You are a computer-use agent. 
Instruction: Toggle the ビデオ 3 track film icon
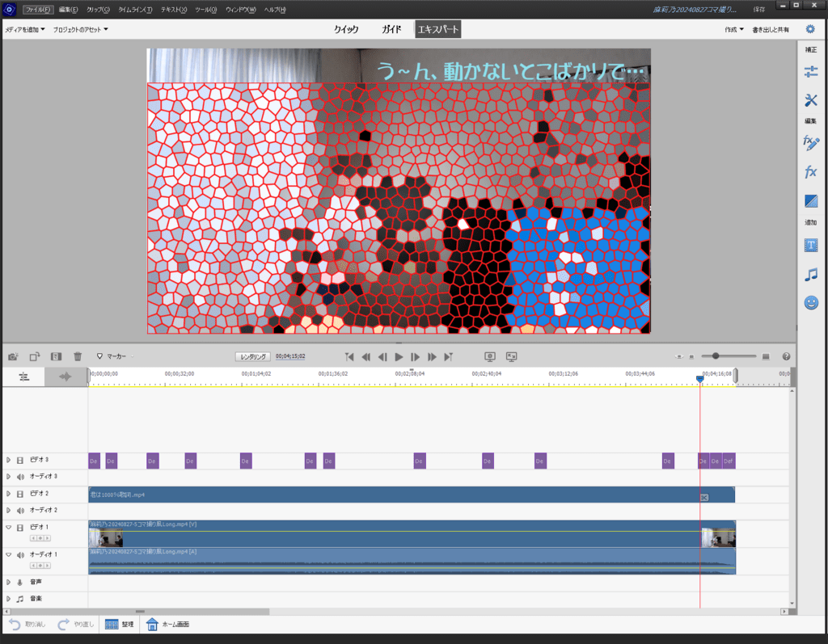pyautogui.click(x=20, y=460)
